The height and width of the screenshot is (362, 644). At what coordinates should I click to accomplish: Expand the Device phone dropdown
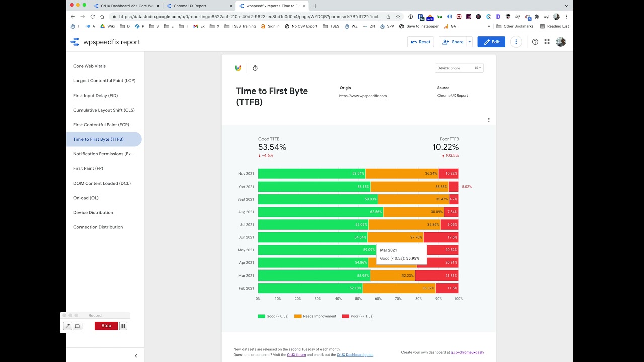pyautogui.click(x=459, y=68)
